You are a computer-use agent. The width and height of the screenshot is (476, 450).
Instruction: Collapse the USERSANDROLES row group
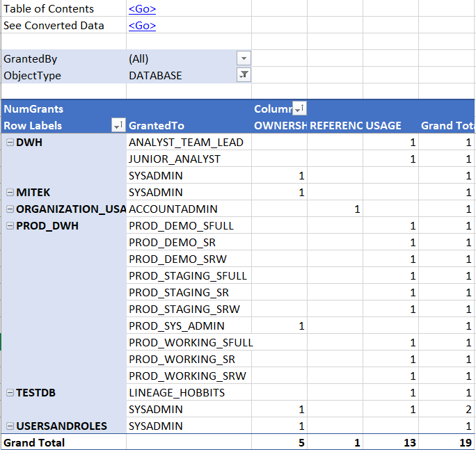[10, 426]
